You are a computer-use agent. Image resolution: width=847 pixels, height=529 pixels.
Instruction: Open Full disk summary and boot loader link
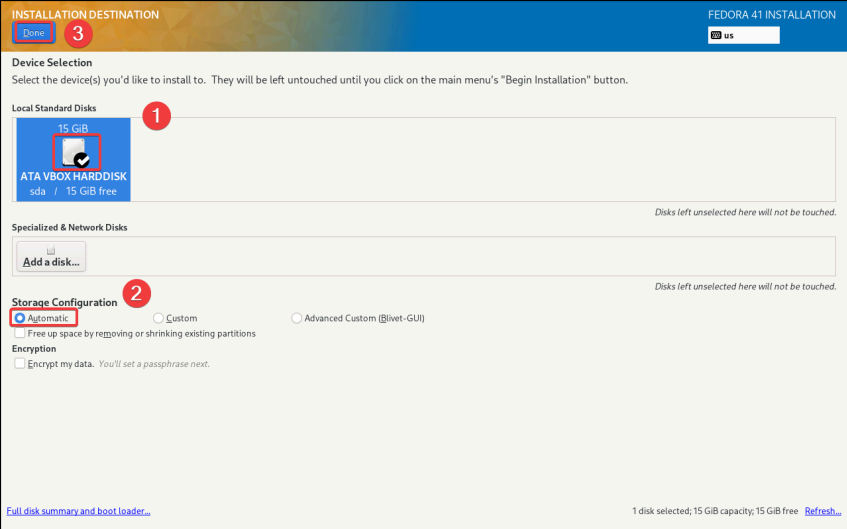(78, 511)
